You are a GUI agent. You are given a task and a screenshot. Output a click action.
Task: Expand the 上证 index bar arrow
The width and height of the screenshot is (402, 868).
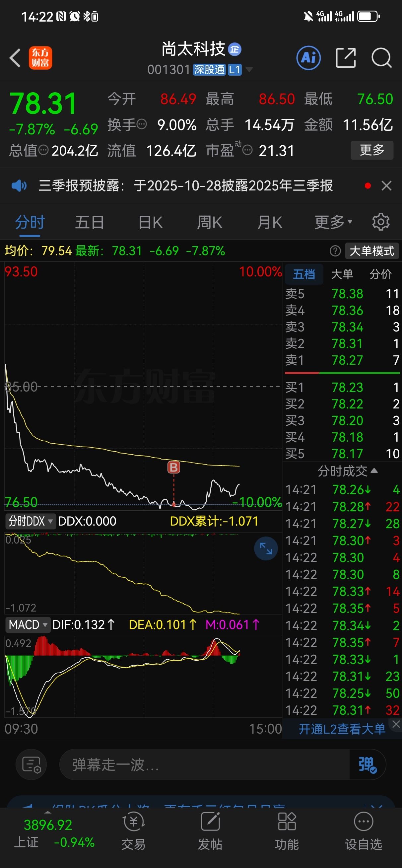[x=48, y=813]
